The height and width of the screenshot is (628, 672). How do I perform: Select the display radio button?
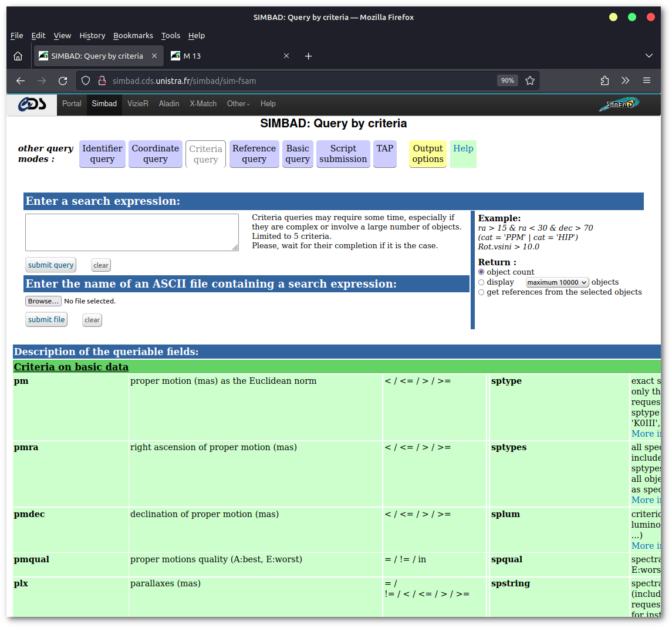(x=481, y=282)
